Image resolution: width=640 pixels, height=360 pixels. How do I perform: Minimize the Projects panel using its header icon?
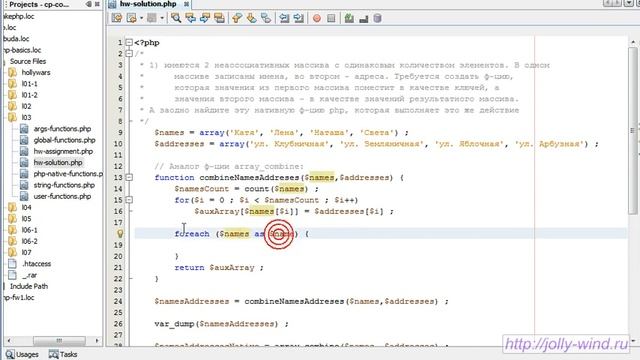pos(89,4)
